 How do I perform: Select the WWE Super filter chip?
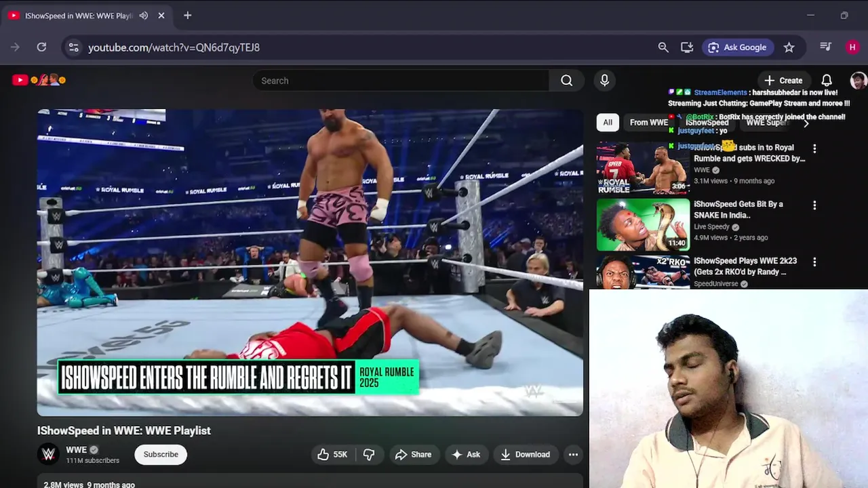767,122
